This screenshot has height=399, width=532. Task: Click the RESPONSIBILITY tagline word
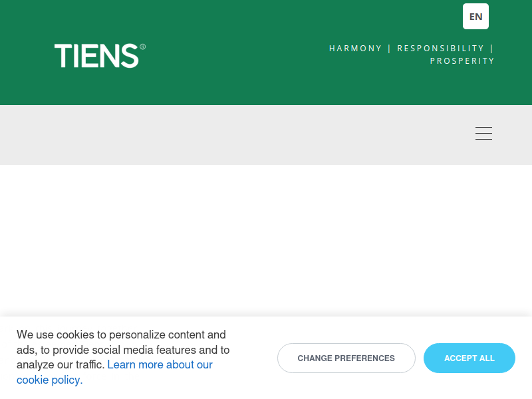coord(440,48)
